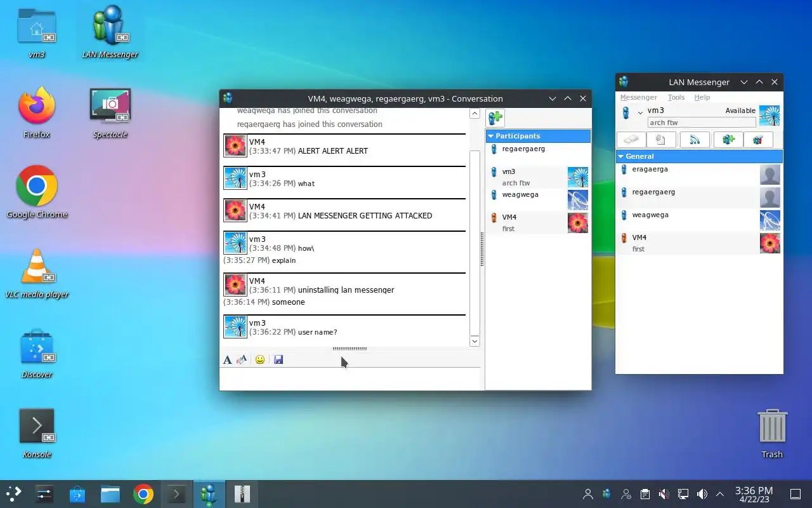The height and width of the screenshot is (508, 812).
Task: Open the font chooser in conversation toolbar
Action: pyautogui.click(x=227, y=360)
